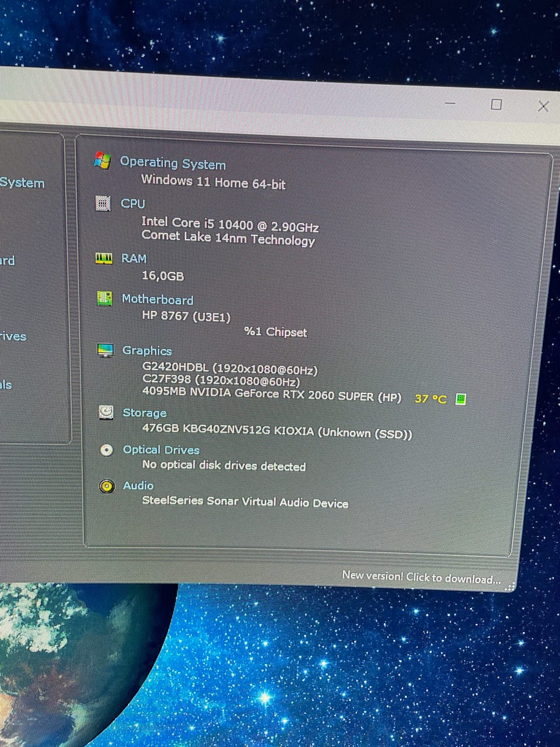Screen dimensions: 560x747
Task: Click the green GPU temperature indicator square
Action: click(x=460, y=399)
